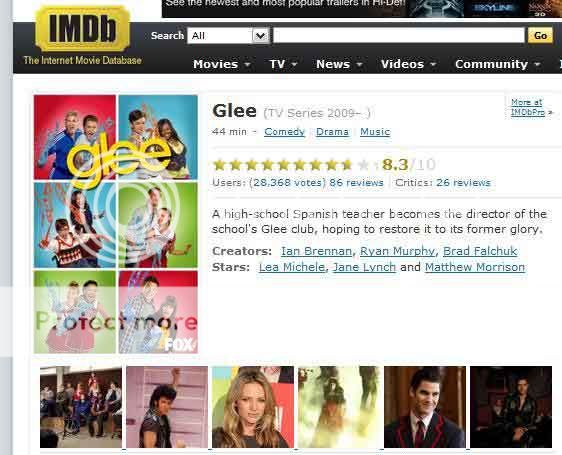Image resolution: width=562 pixels, height=455 pixels.
Task: Open the Glee poster image
Action: 116,224
